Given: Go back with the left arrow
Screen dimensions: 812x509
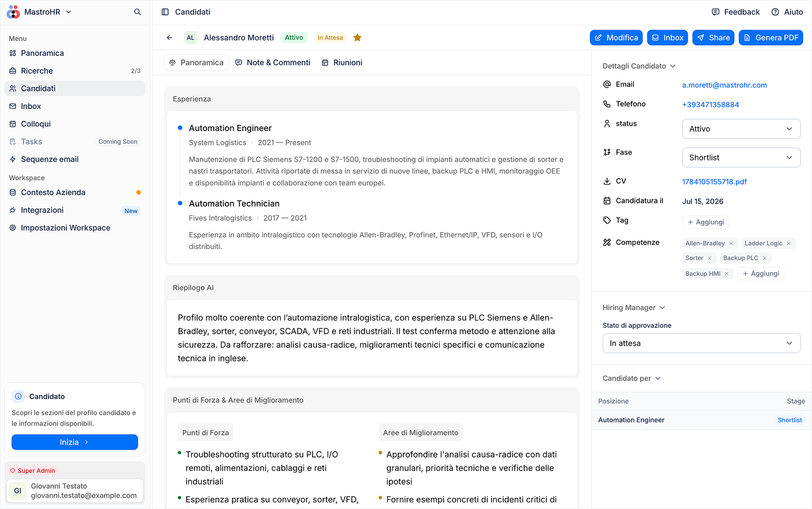Looking at the screenshot, I should (x=170, y=38).
